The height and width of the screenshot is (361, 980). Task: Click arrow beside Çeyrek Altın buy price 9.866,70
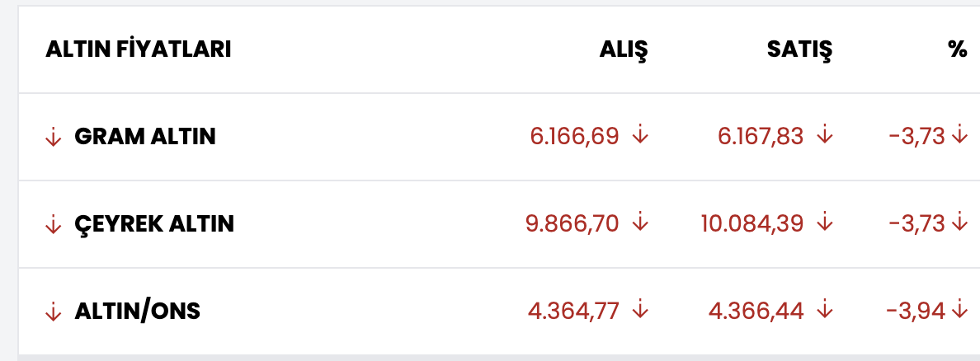pyautogui.click(x=640, y=223)
